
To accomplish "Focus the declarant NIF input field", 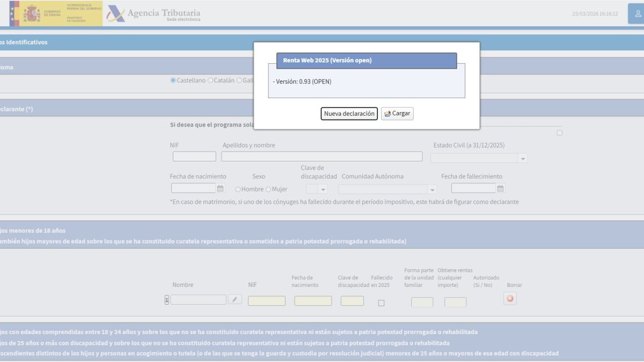I will pyautogui.click(x=194, y=157).
